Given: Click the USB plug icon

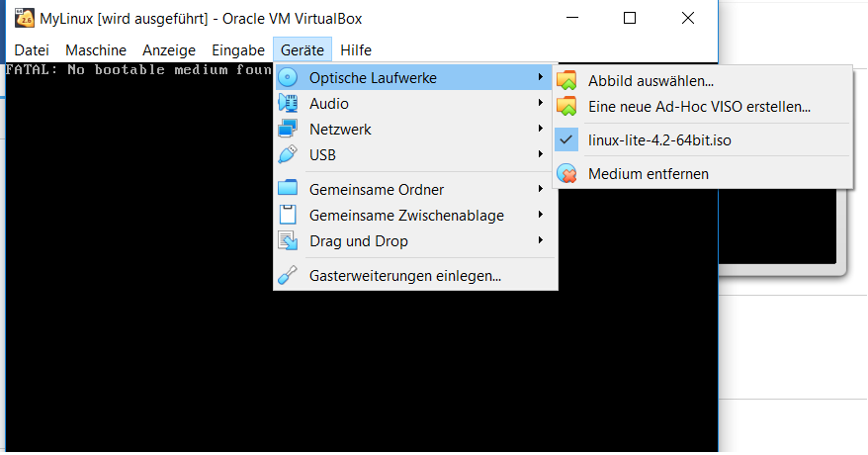Looking at the screenshot, I should tap(288, 154).
